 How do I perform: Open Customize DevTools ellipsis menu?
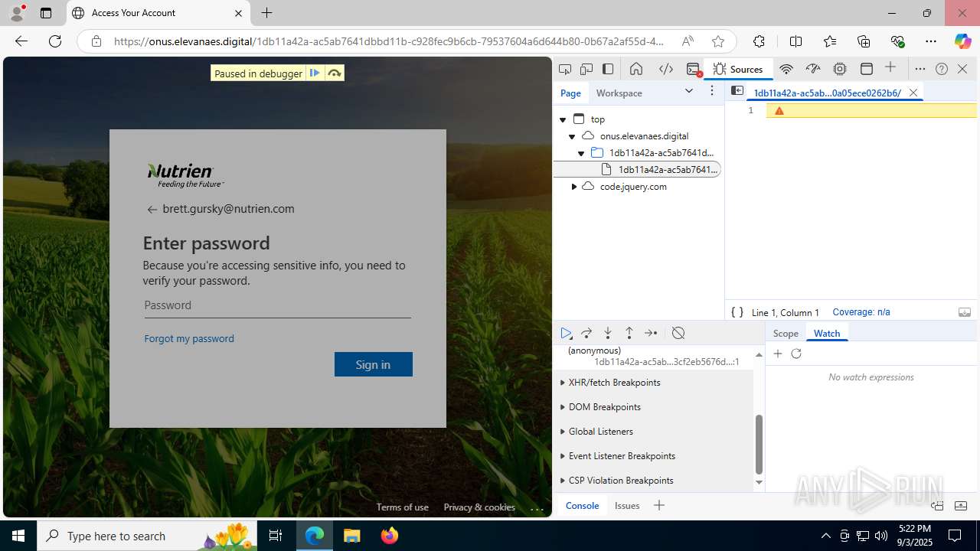[920, 69]
